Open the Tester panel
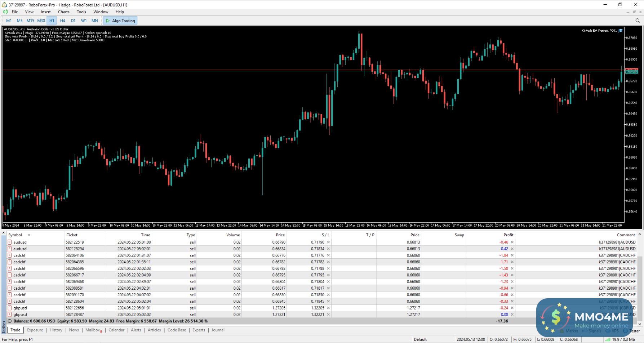 click(634, 331)
